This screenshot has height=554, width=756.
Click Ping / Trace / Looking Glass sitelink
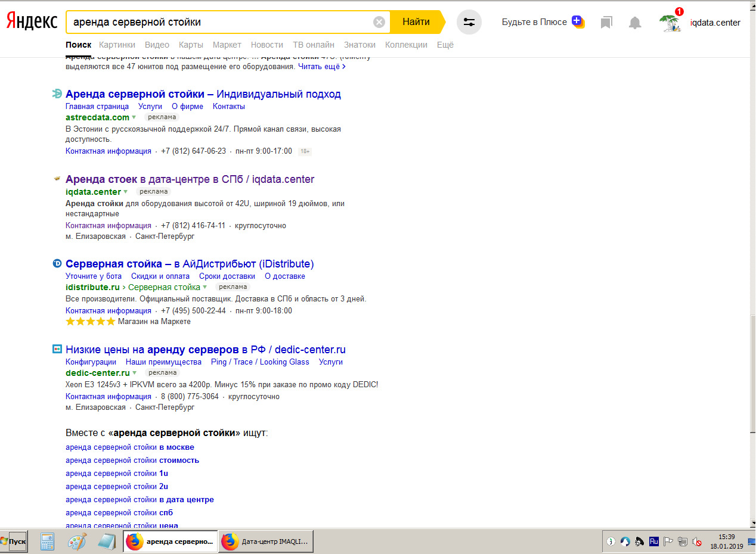(260, 362)
